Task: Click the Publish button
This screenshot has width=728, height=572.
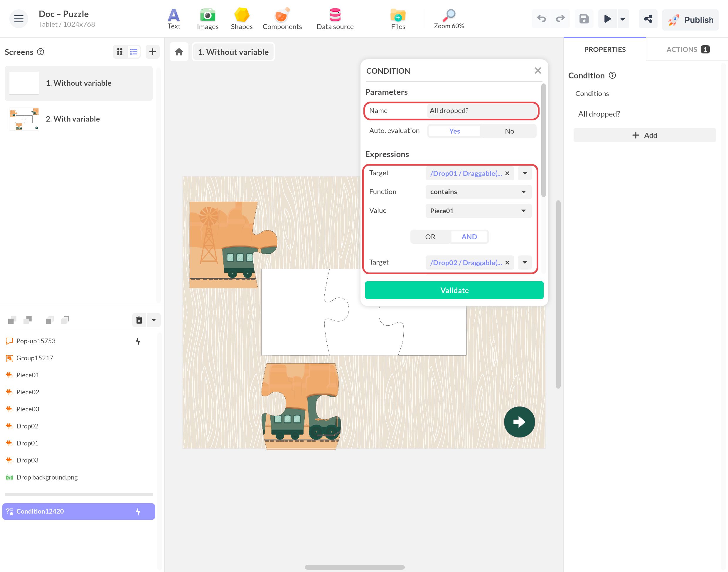Action: point(690,20)
